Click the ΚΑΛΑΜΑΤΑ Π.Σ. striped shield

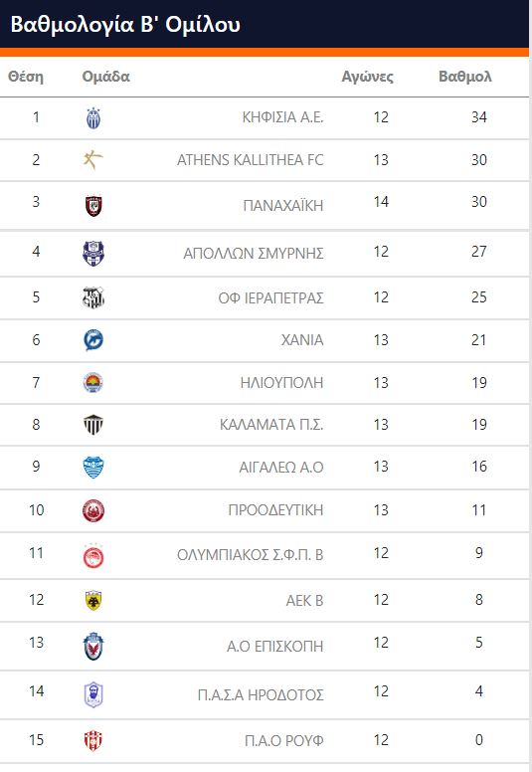click(93, 425)
